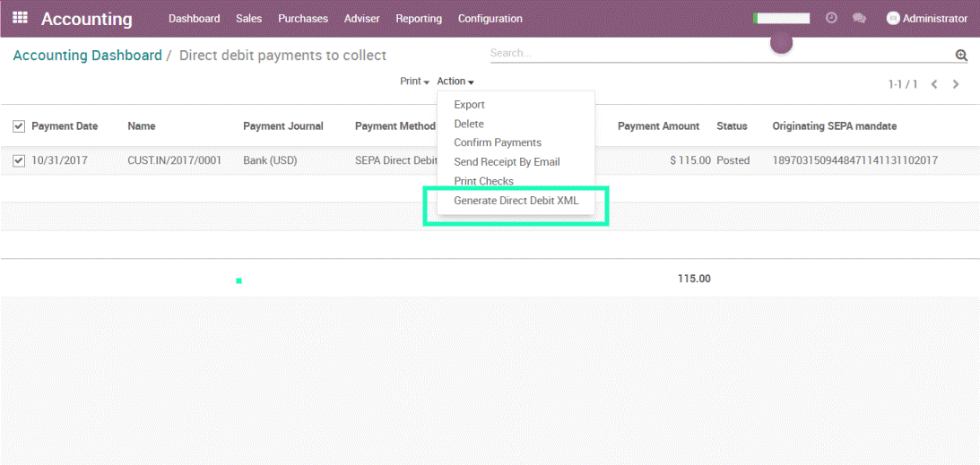Screen dimensions: 980x465
Task: Sort by the Payment Date column header
Action: (65, 126)
